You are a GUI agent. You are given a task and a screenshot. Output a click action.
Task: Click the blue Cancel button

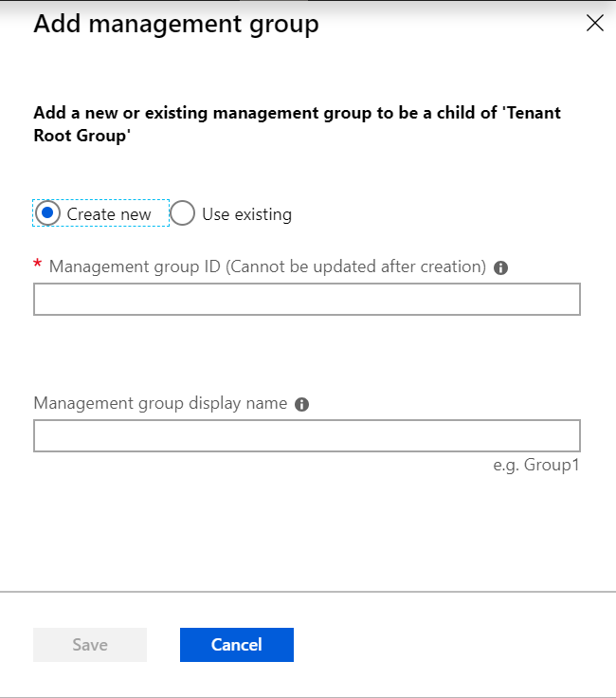click(236, 645)
